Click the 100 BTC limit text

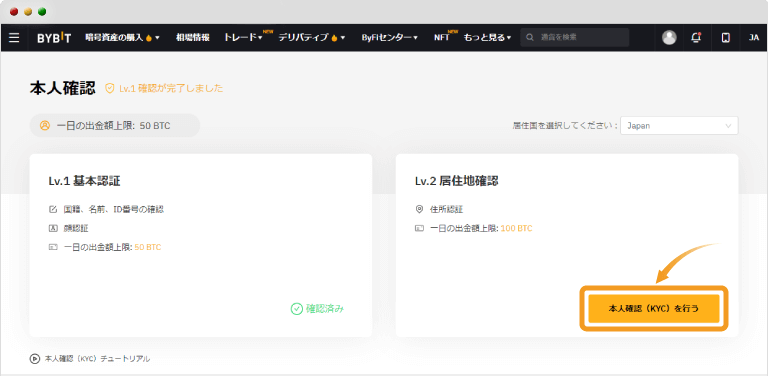pyautogui.click(x=516, y=228)
